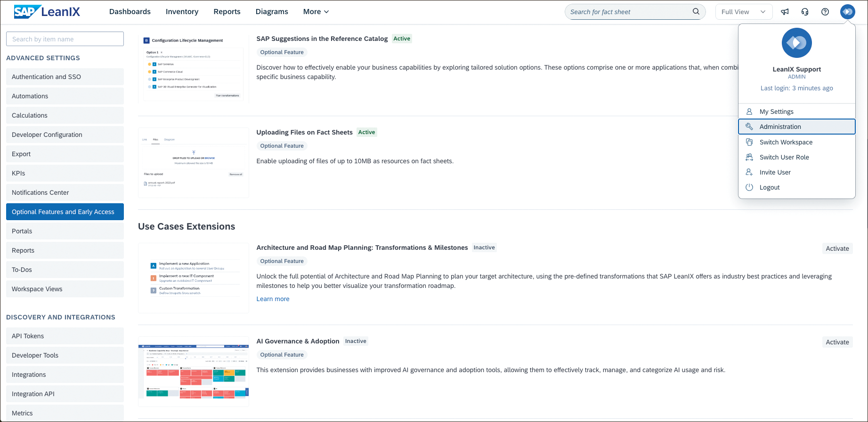
Task: Open Authentication and SSO settings
Action: click(65, 77)
